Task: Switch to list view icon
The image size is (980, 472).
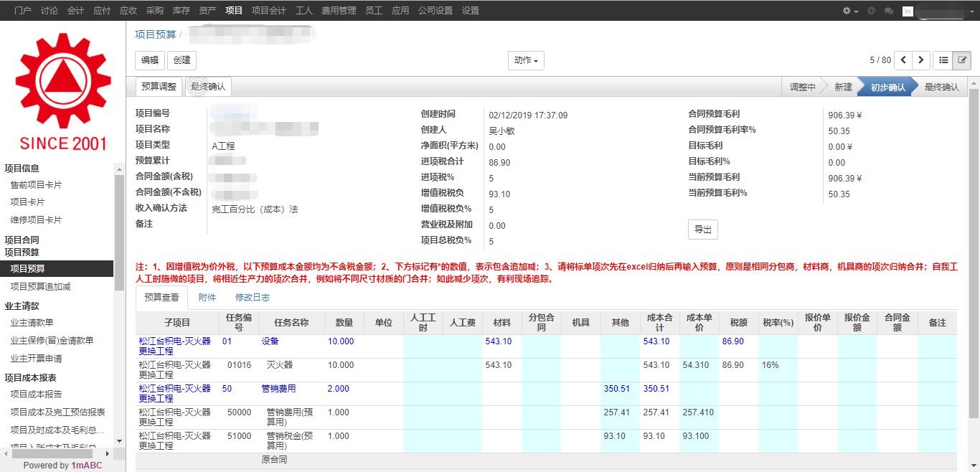Action: point(943,60)
